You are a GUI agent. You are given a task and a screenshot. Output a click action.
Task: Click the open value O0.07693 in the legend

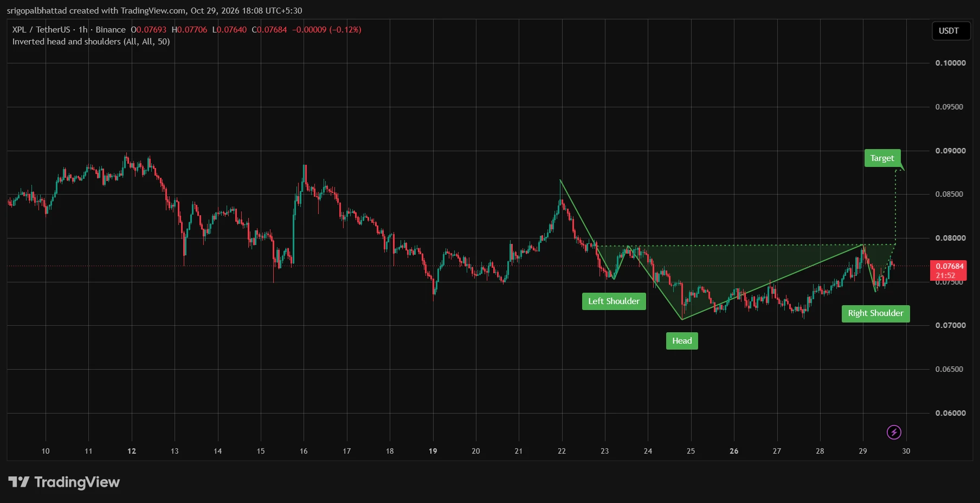(x=149, y=30)
